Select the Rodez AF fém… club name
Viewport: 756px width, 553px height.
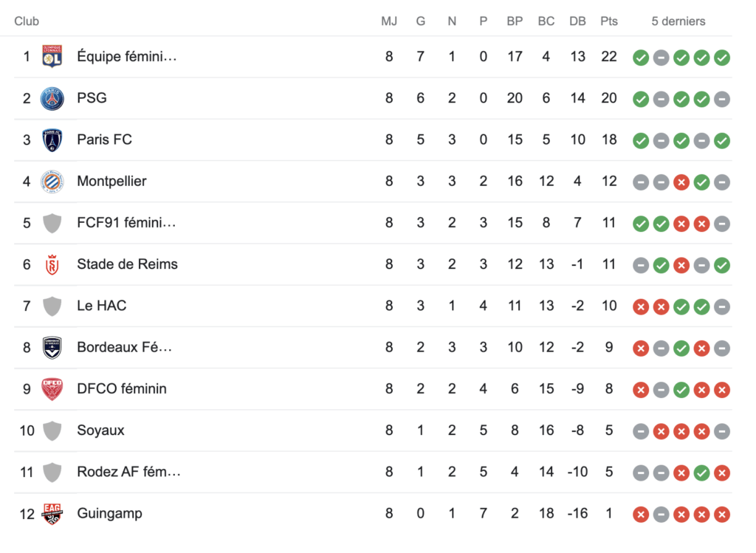128,472
